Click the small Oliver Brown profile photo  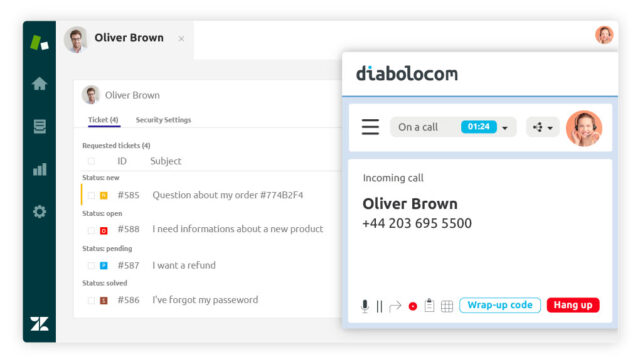coord(91,95)
